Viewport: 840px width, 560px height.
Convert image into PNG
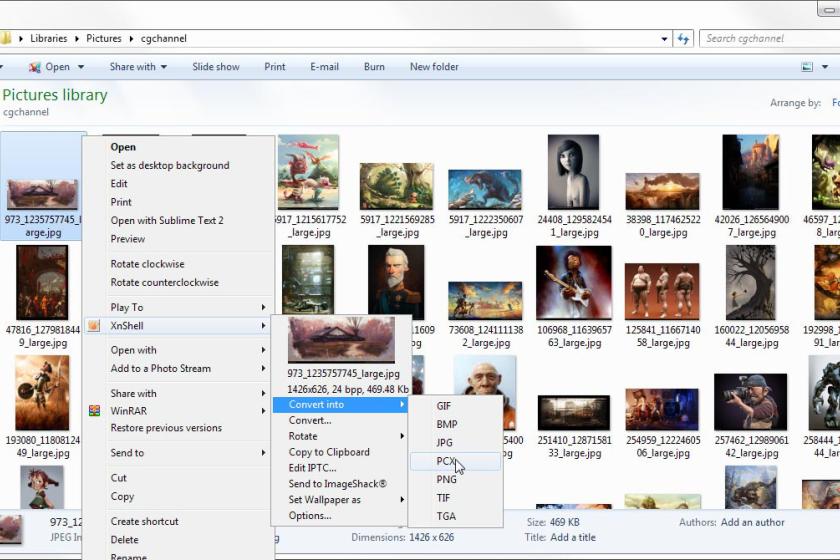[446, 479]
